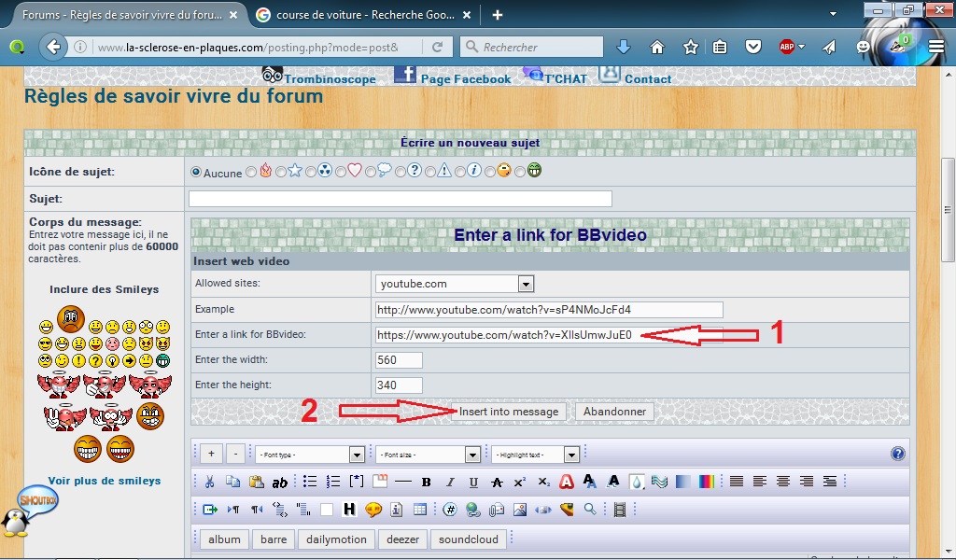The height and width of the screenshot is (560, 956).
Task: Switch to the course de voiture Google tab
Action: coord(365,15)
